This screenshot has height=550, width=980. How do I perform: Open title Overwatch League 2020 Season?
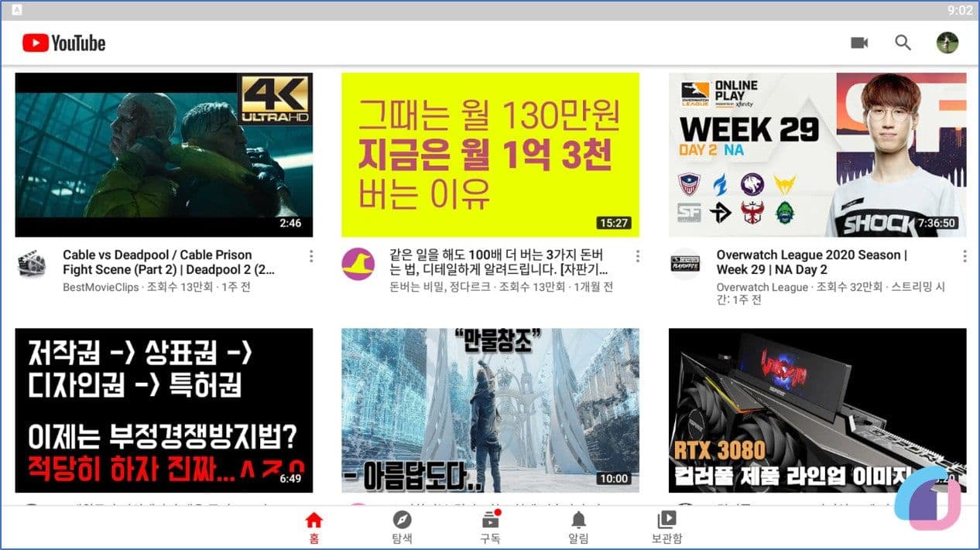(812, 262)
